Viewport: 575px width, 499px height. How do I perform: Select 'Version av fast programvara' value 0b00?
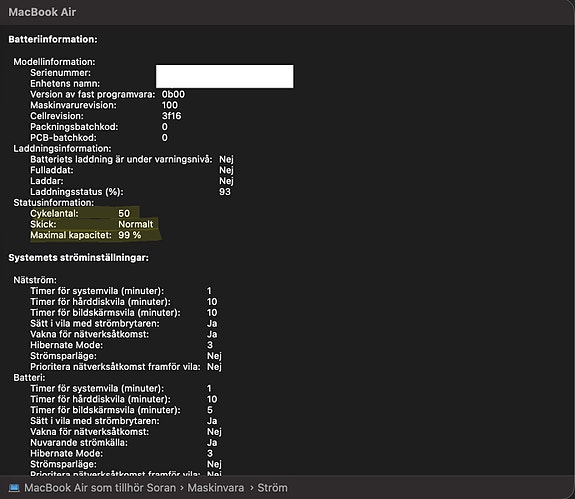click(173, 94)
